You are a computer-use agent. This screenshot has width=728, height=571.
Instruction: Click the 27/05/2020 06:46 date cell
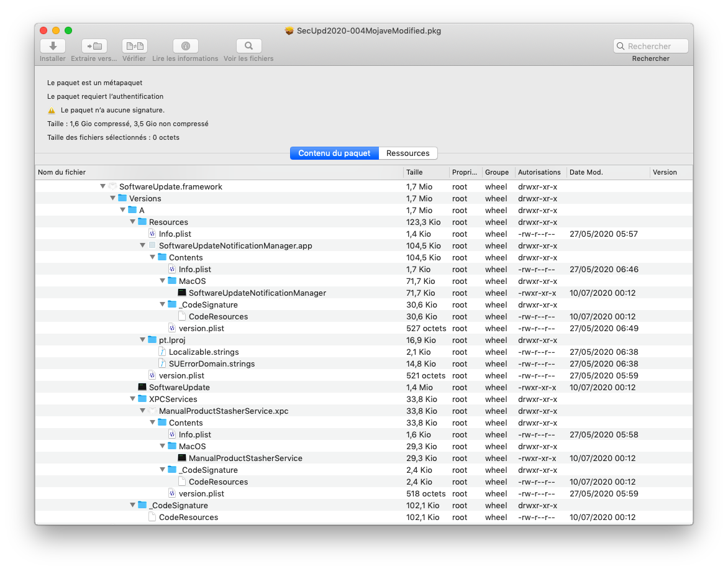coord(604,269)
